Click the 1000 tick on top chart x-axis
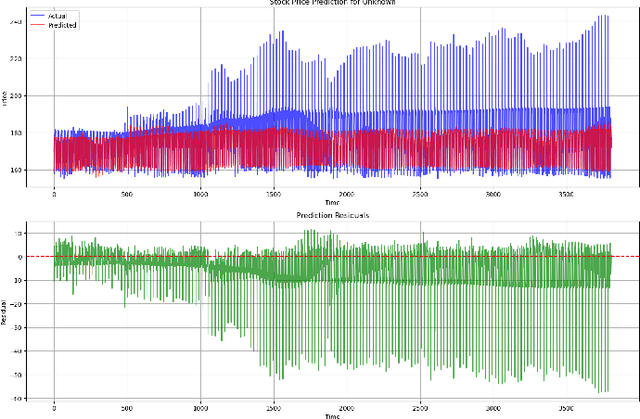Viewport: 640px width, 419px height. (x=200, y=195)
